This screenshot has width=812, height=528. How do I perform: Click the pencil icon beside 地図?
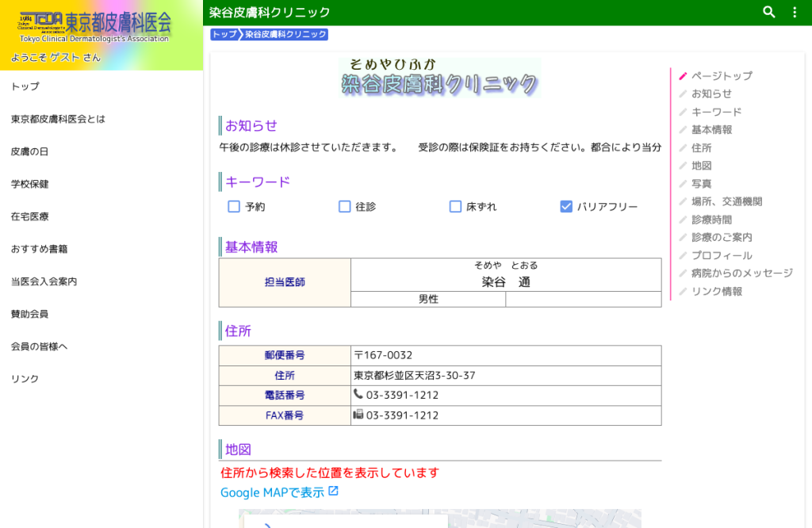pos(683,166)
